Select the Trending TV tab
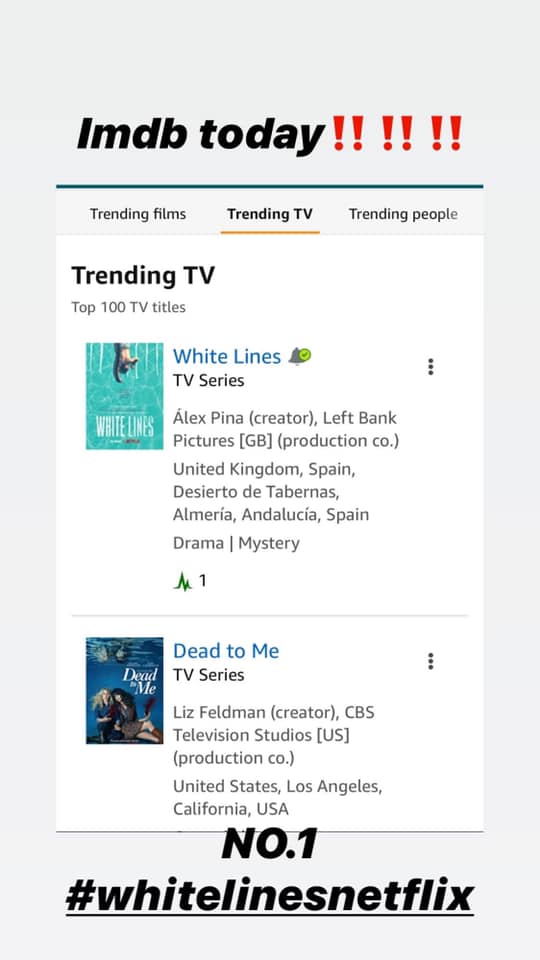This screenshot has height=960, width=540. pyautogui.click(x=270, y=214)
